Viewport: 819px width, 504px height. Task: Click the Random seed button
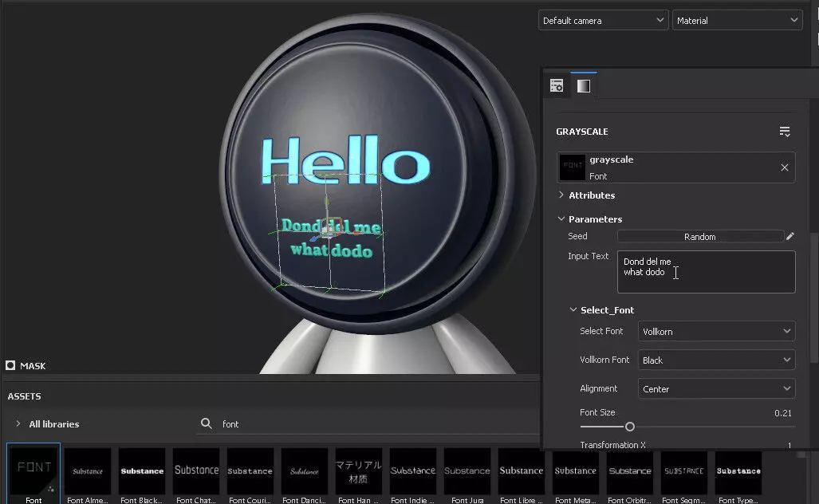[x=700, y=237]
